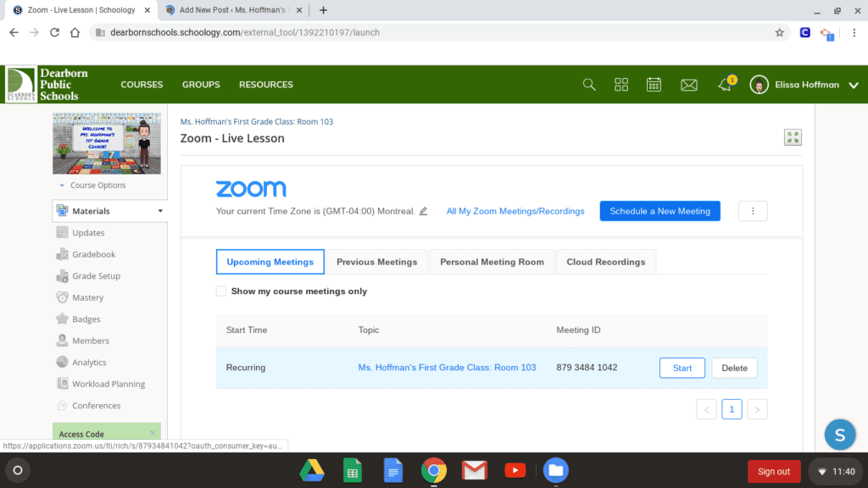Open Gmail from shelf
The image size is (868, 488).
coord(475,471)
